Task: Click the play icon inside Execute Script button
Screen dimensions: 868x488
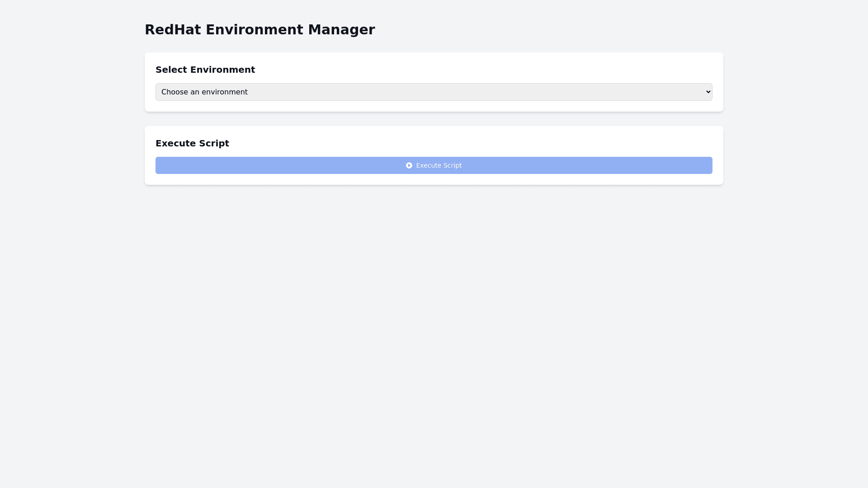Action: click(x=409, y=165)
